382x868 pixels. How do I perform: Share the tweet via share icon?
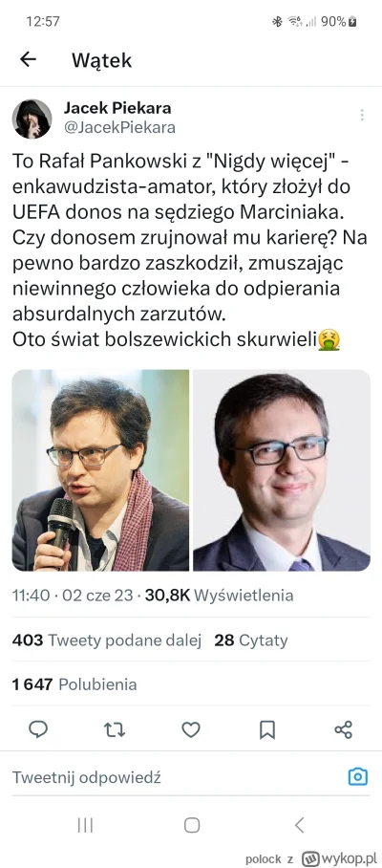pyautogui.click(x=343, y=729)
